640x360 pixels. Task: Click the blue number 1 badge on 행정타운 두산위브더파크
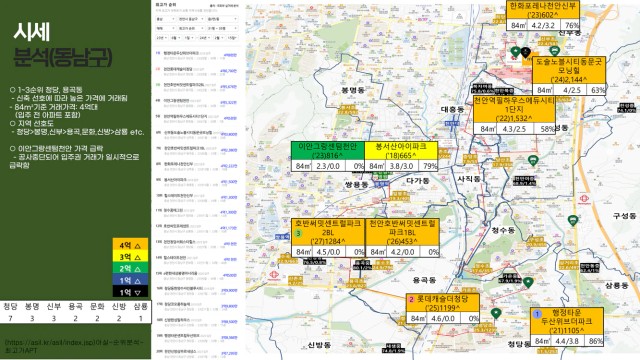point(537,314)
